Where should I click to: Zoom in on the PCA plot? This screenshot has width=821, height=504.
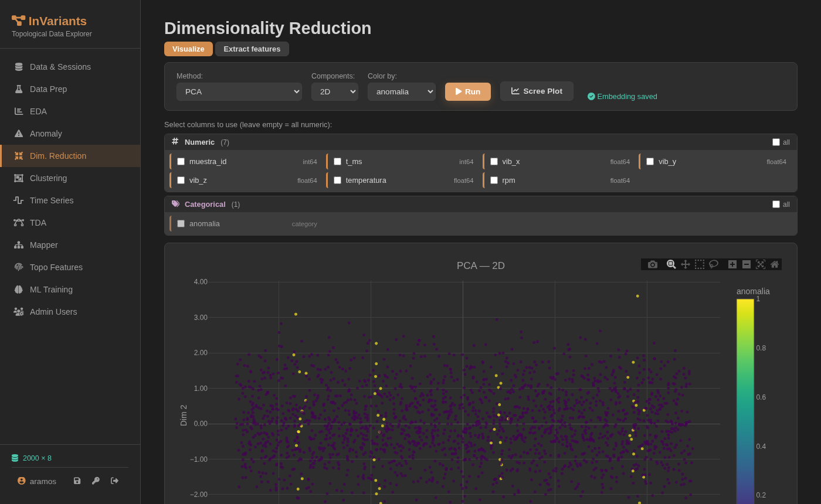click(732, 264)
